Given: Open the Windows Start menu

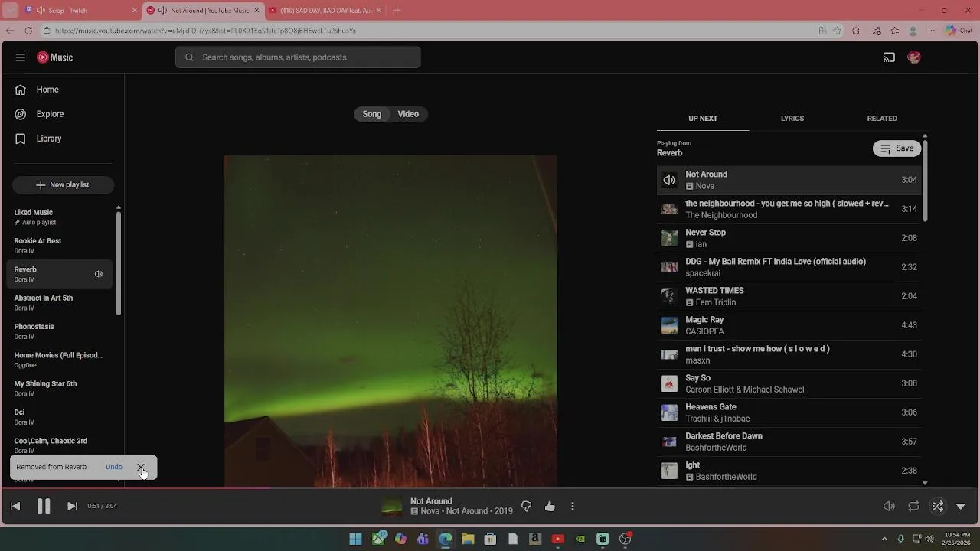Looking at the screenshot, I should [x=355, y=539].
